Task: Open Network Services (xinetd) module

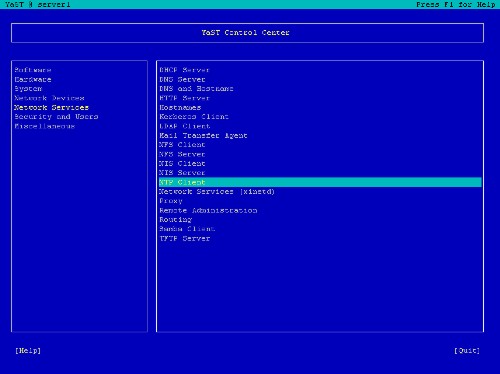Action: click(217, 192)
